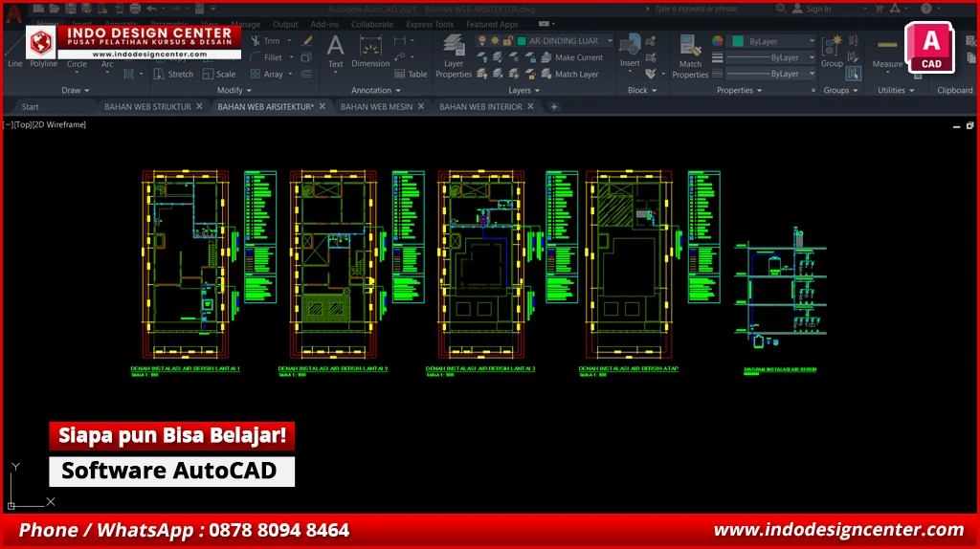Image resolution: width=980 pixels, height=549 pixels.
Task: Expand the Annotation panel
Action: pyautogui.click(x=375, y=91)
